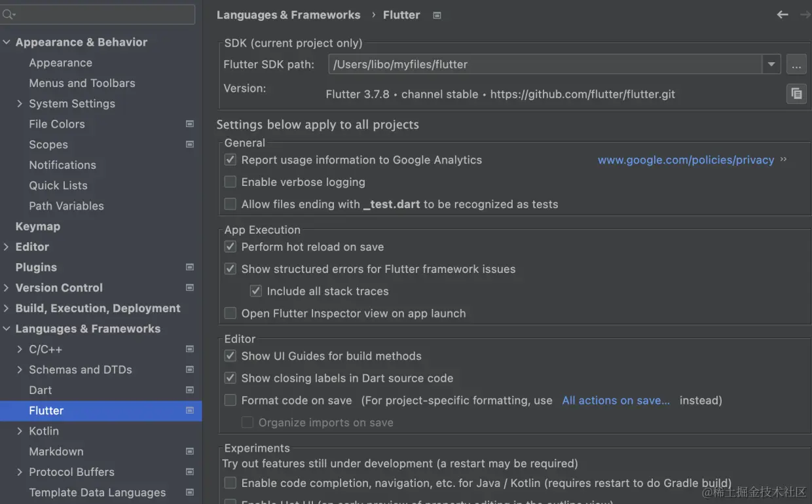Expand the Kotlin tree node
Screen dimensions: 812x504
click(20, 431)
